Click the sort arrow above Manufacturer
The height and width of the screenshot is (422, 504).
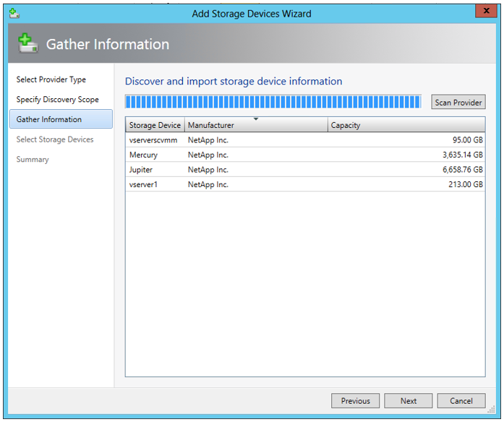[x=256, y=119]
